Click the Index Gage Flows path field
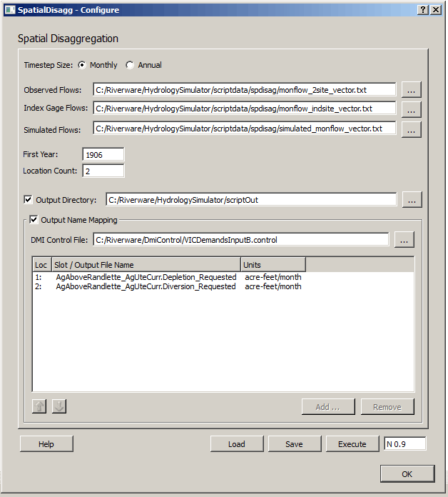 (x=245, y=108)
